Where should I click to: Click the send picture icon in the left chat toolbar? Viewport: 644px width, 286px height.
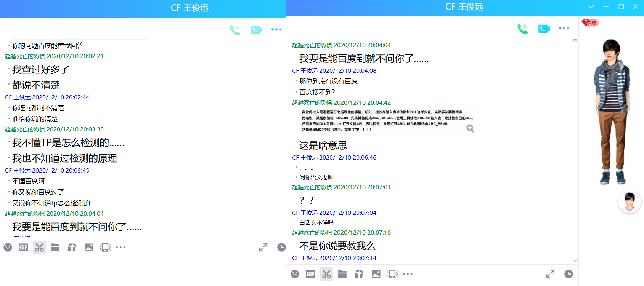click(x=89, y=248)
